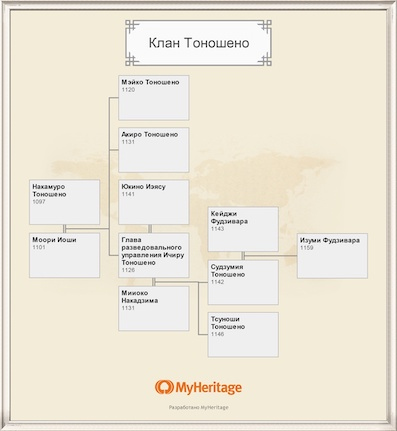Select Тсуноши Тоношено 1146 card
Screen dimensions: 397x431
(x=243, y=335)
